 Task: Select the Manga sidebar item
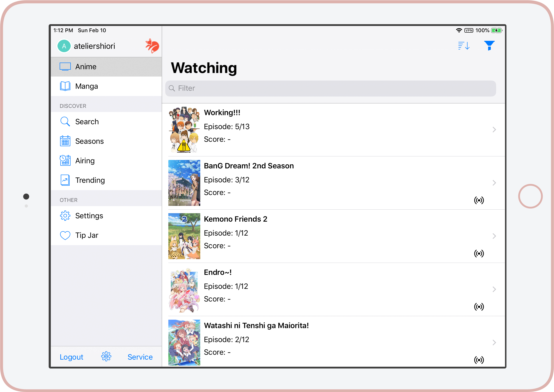[106, 86]
